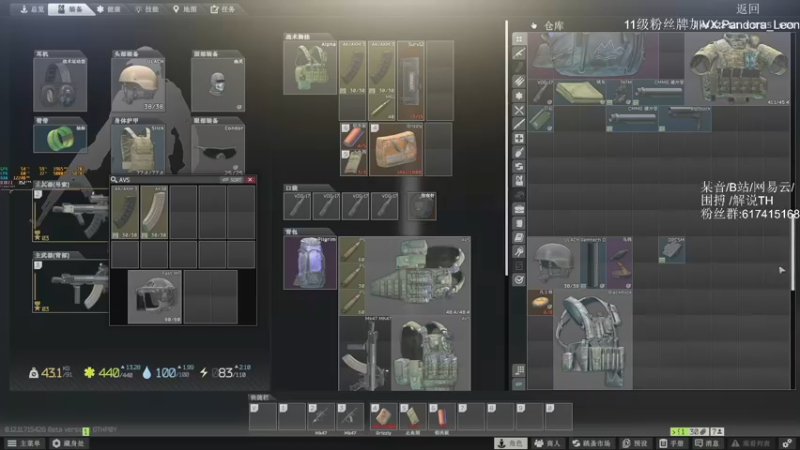Select the ULACH helmet in headwear slot
This screenshot has height=450, width=800.
pyautogui.click(x=138, y=84)
